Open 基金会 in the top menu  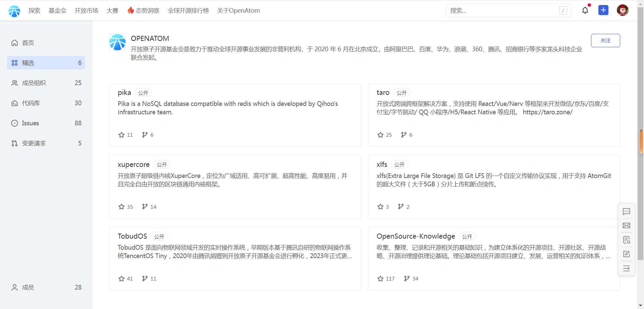click(x=57, y=11)
